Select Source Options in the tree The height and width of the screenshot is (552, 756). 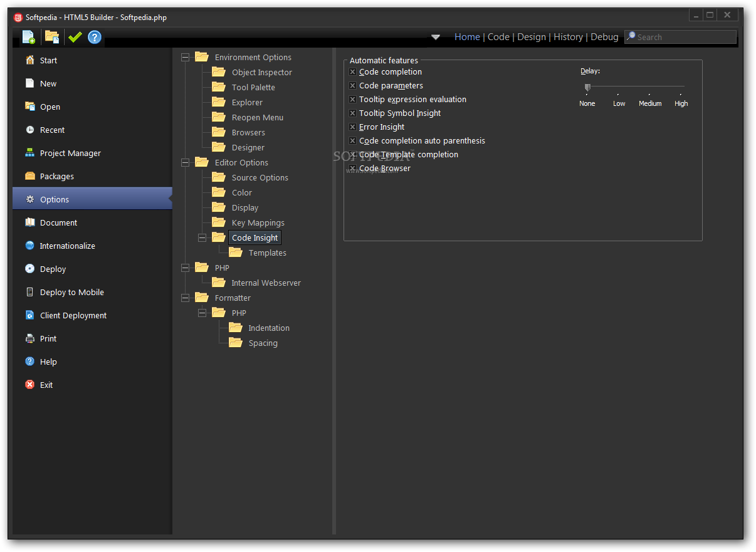tap(260, 177)
